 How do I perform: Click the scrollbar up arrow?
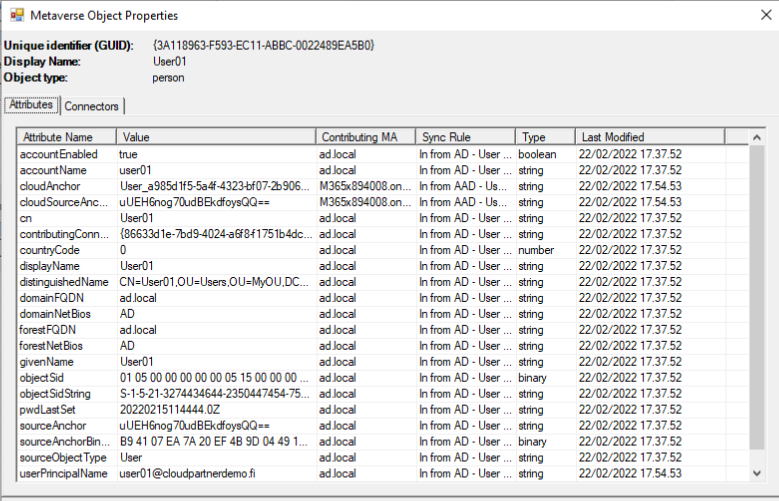click(x=757, y=137)
